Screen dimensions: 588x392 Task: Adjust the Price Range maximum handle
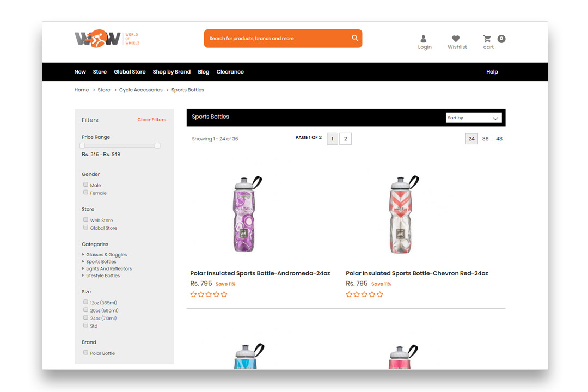(157, 145)
